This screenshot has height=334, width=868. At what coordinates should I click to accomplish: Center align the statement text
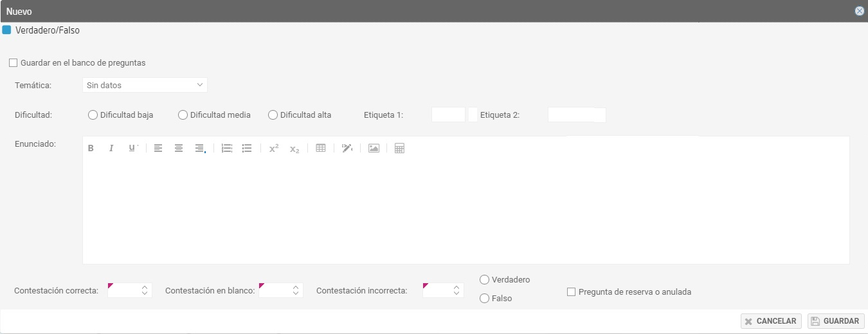(x=179, y=149)
